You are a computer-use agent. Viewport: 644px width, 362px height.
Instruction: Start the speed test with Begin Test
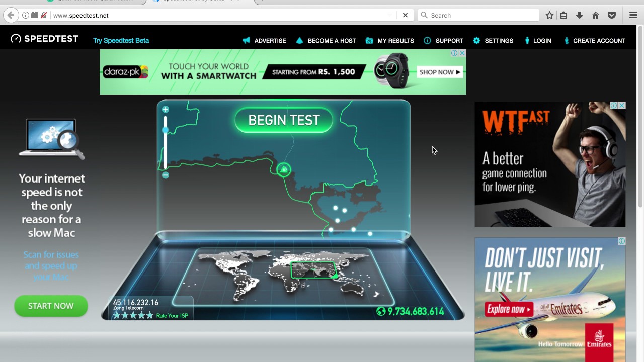click(284, 120)
